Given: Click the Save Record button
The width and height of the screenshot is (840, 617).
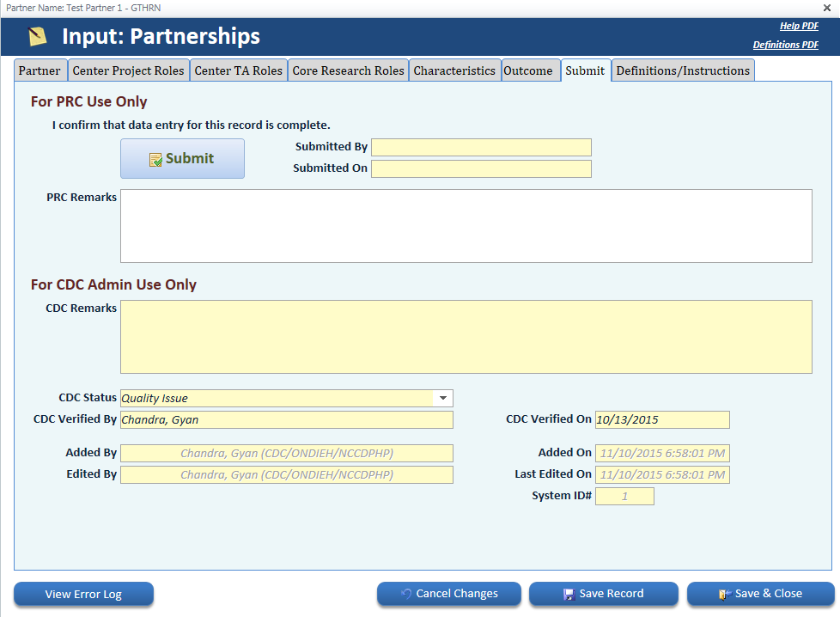Looking at the screenshot, I should pos(602,594).
